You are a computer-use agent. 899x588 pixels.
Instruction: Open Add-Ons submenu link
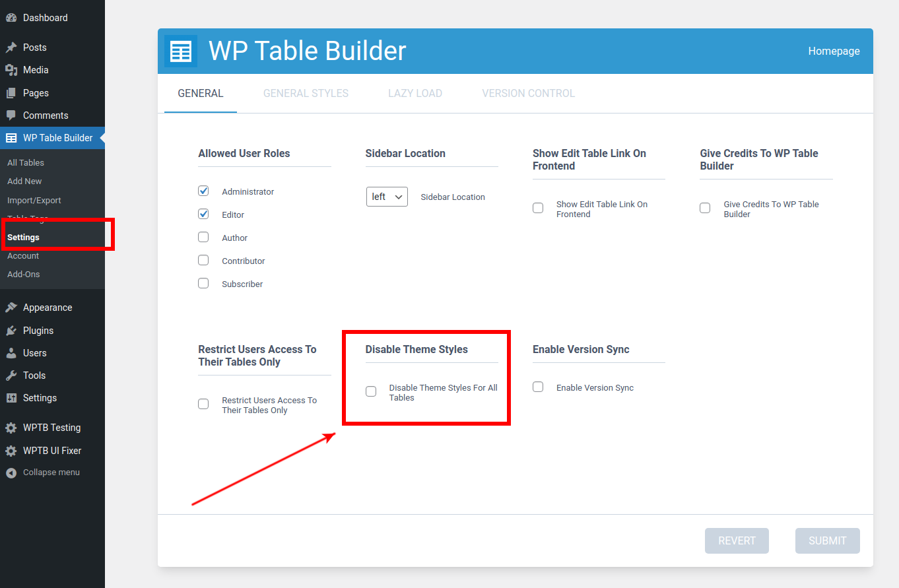tap(24, 274)
